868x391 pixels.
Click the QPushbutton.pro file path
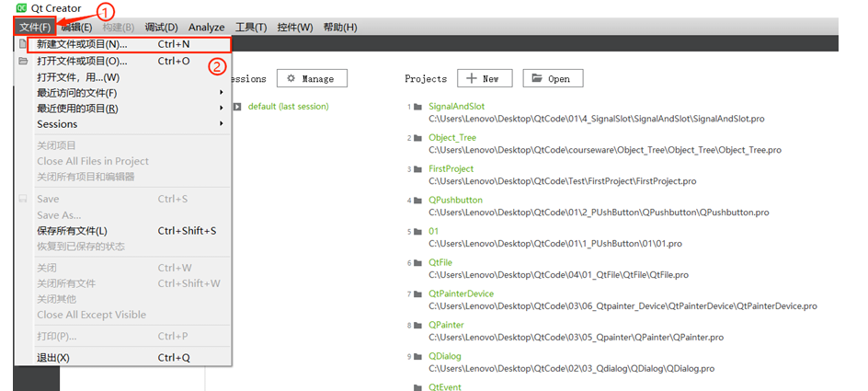point(599,213)
